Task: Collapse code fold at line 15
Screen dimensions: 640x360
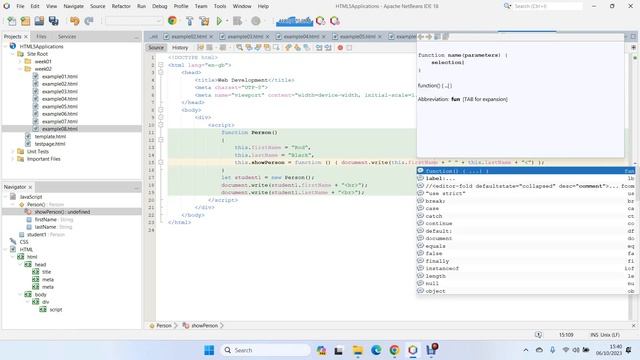Action: click(x=161, y=162)
